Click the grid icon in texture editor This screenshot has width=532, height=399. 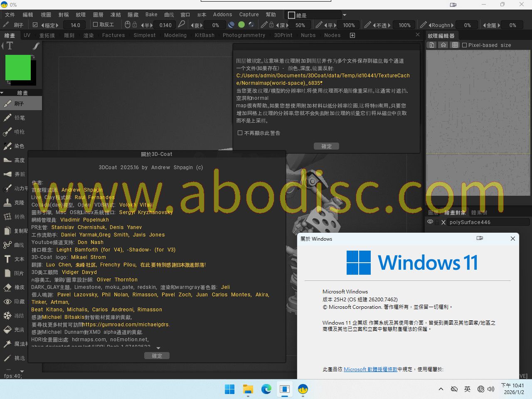click(x=455, y=45)
